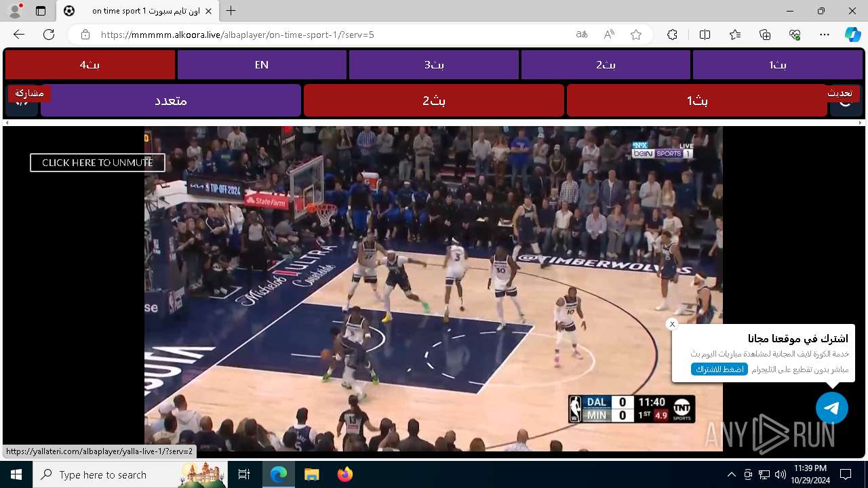
Task: Open network status tray icon
Action: pos(764,474)
